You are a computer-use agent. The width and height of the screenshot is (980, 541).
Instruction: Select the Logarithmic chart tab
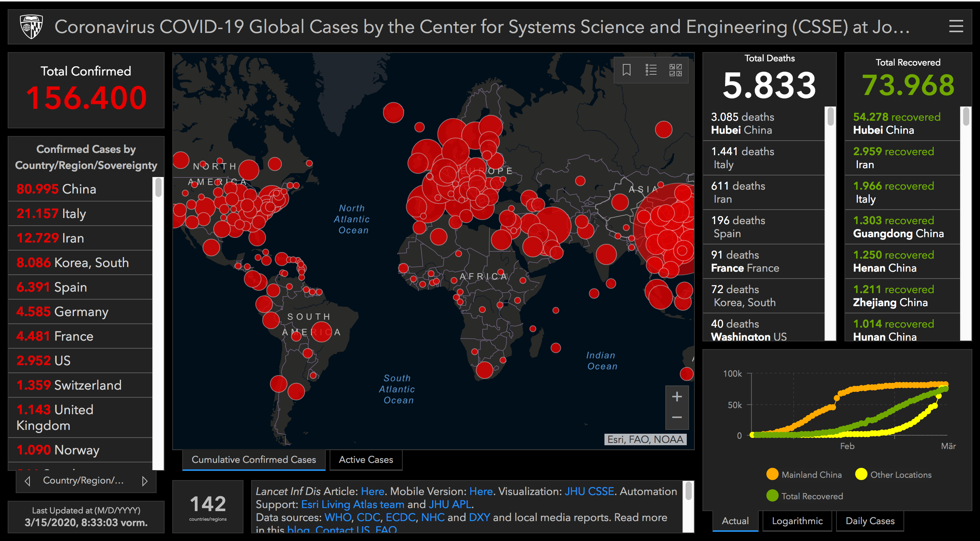797,521
